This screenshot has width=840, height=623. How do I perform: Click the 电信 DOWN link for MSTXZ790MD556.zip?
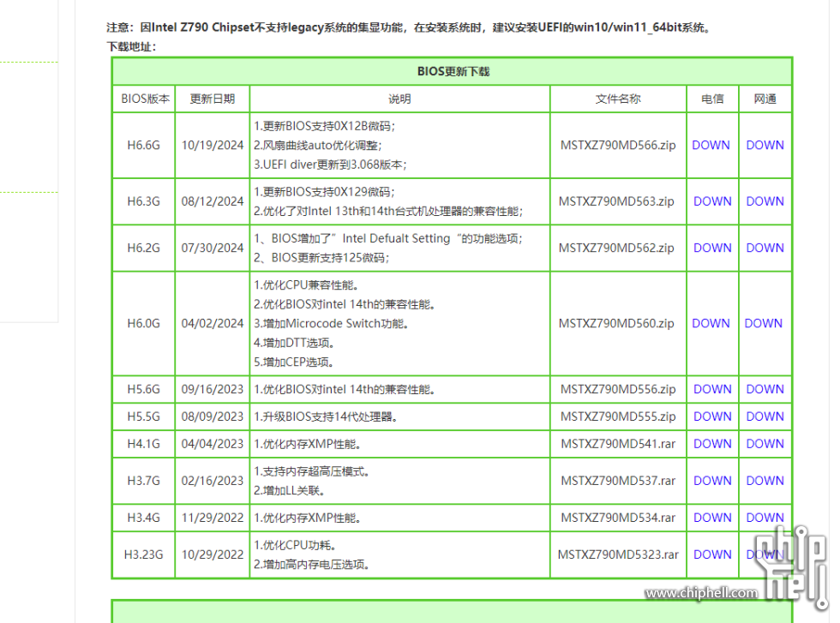tap(712, 389)
